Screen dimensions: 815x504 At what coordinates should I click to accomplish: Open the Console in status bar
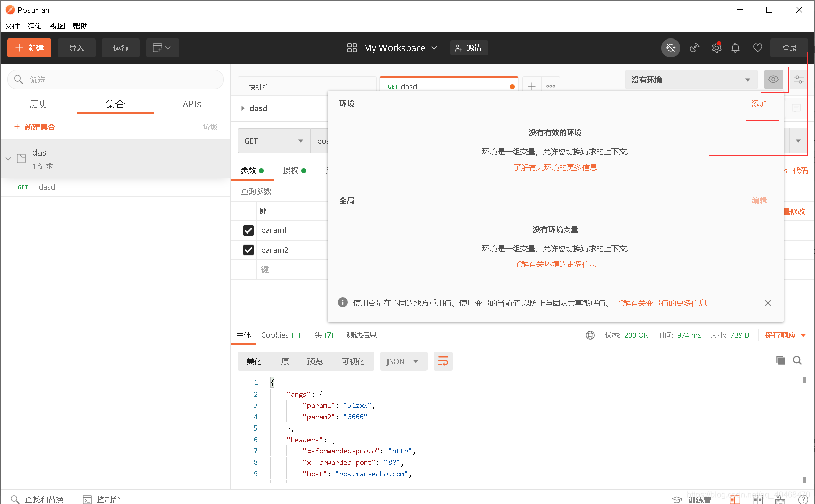(101, 499)
